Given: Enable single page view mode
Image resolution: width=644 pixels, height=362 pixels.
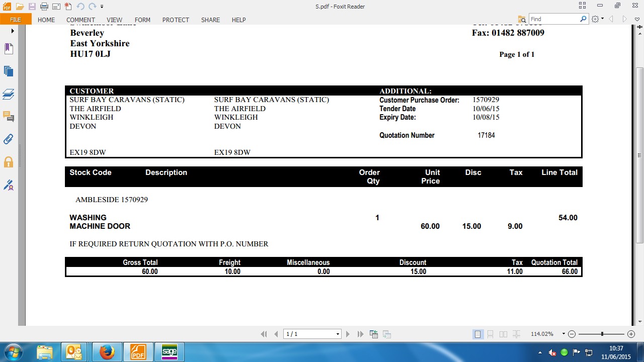Looking at the screenshot, I should (x=477, y=334).
